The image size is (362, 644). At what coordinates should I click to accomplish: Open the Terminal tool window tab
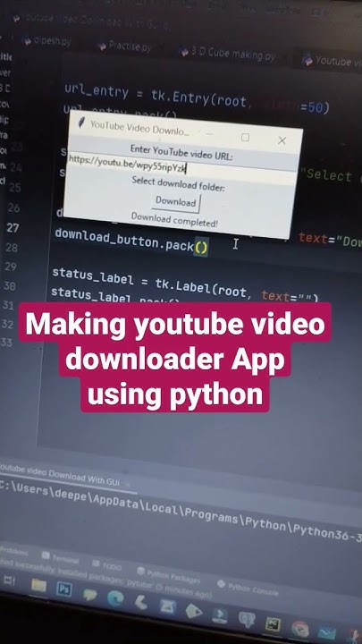pyautogui.click(x=60, y=558)
